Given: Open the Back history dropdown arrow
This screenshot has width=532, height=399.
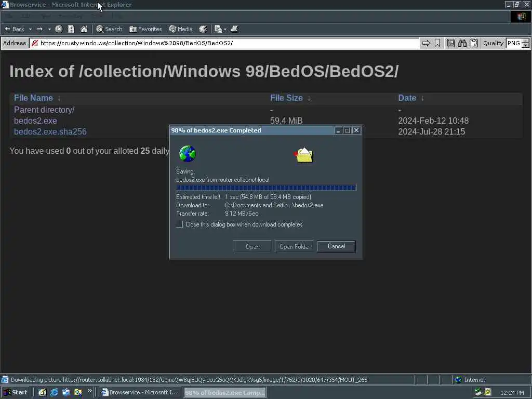Looking at the screenshot, I should click(30, 29).
